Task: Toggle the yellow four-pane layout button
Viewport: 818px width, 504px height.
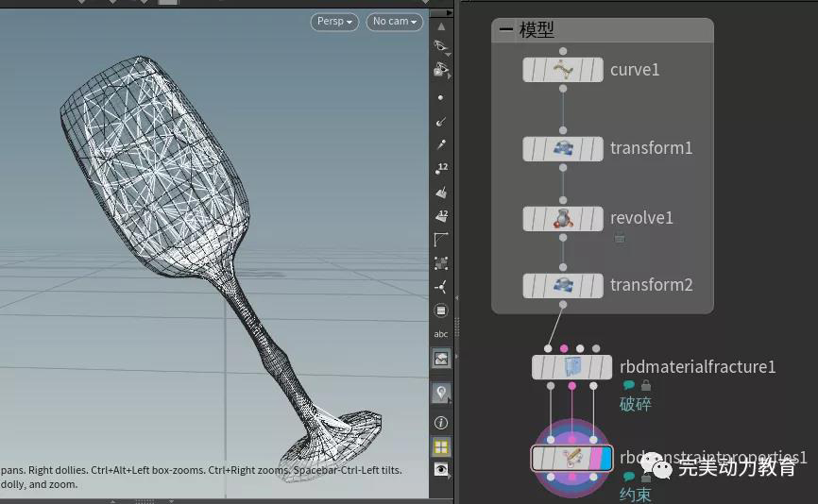Action: pos(441,446)
